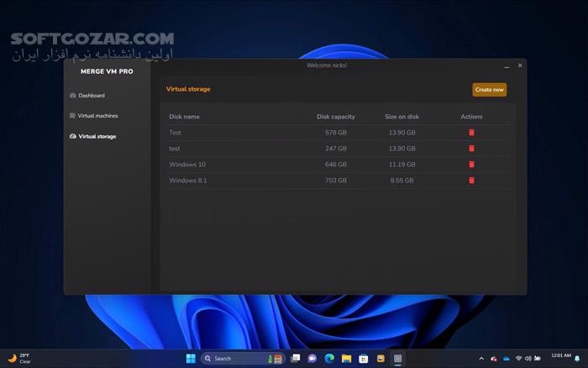This screenshot has height=368, width=588.
Task: Open Microsoft Store from taskbar
Action: pos(364,359)
